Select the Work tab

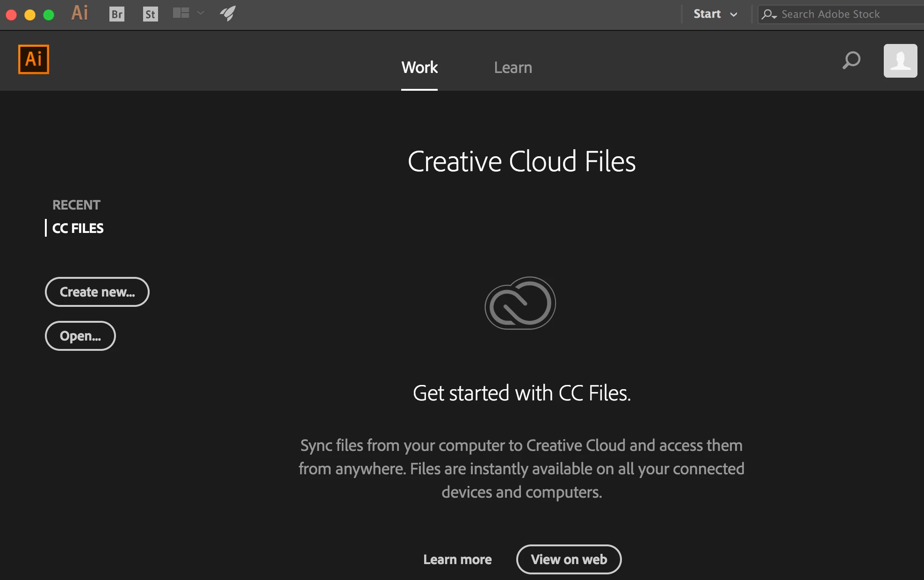tap(419, 68)
